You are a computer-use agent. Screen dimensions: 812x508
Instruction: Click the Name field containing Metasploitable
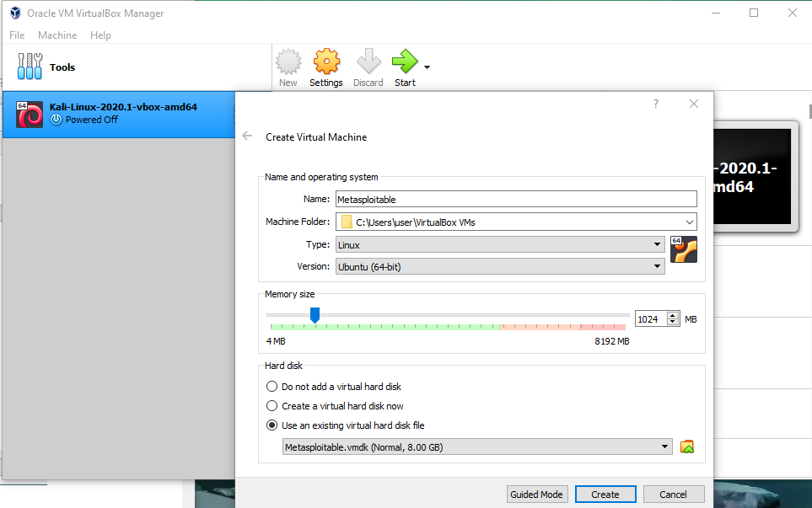(x=516, y=199)
